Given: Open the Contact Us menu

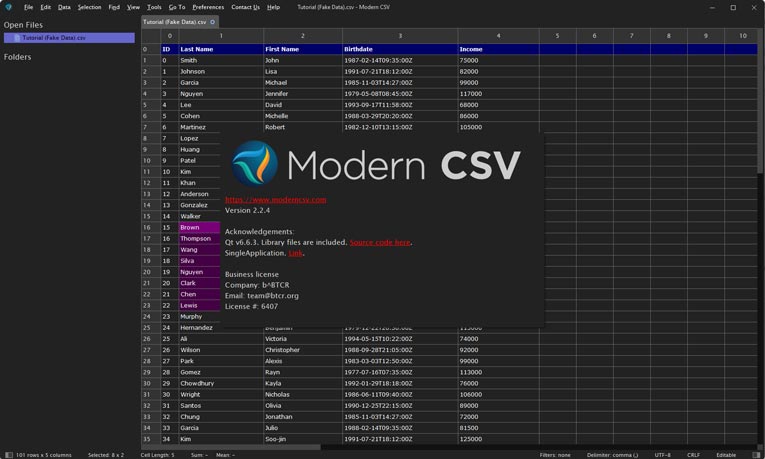Looking at the screenshot, I should pyautogui.click(x=245, y=7).
